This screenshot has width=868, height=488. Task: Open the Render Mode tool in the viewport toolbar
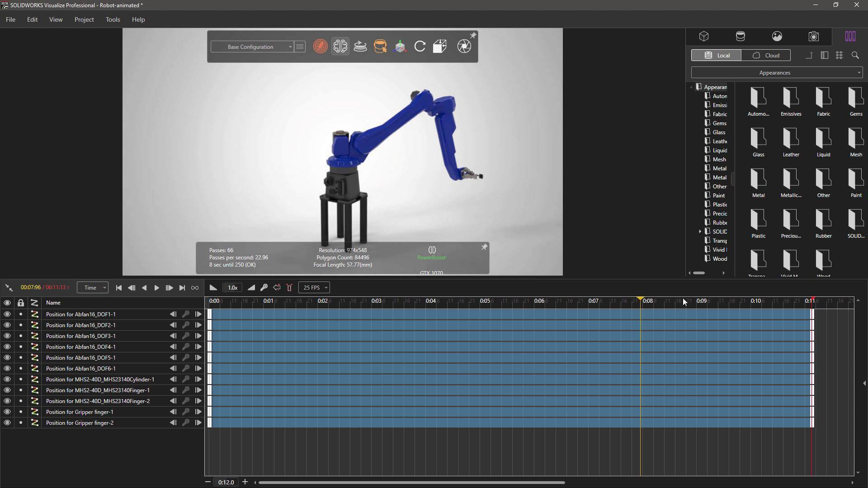pyautogui.click(x=320, y=46)
